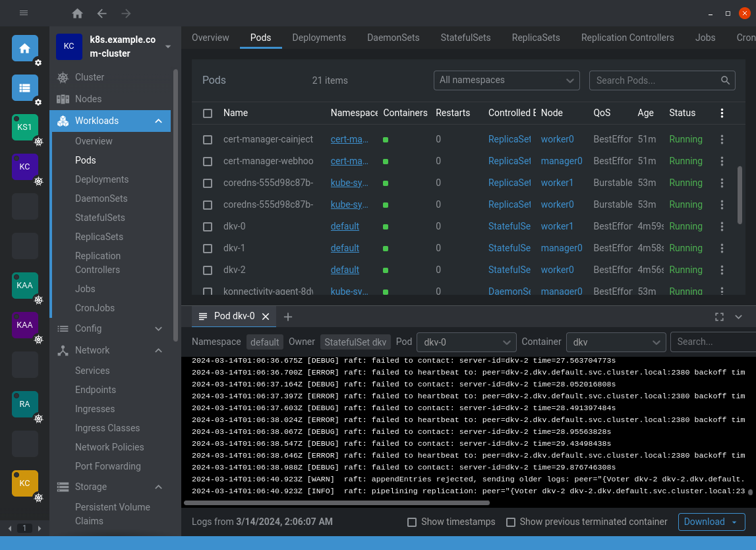The width and height of the screenshot is (756, 550).
Task: Switch to the Overview tab
Action: point(210,38)
